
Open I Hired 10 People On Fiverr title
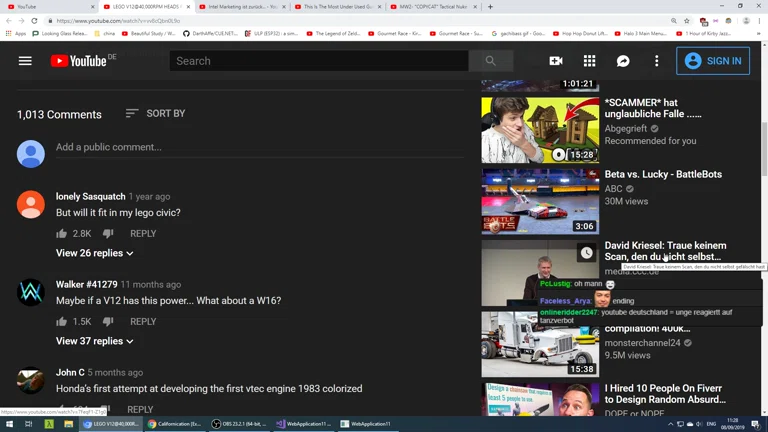(x=665, y=394)
